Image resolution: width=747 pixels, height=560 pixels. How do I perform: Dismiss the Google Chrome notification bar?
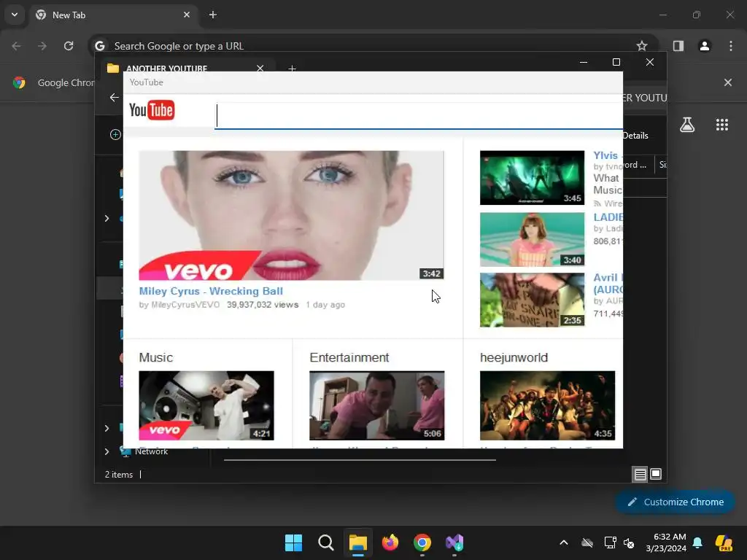728,82
